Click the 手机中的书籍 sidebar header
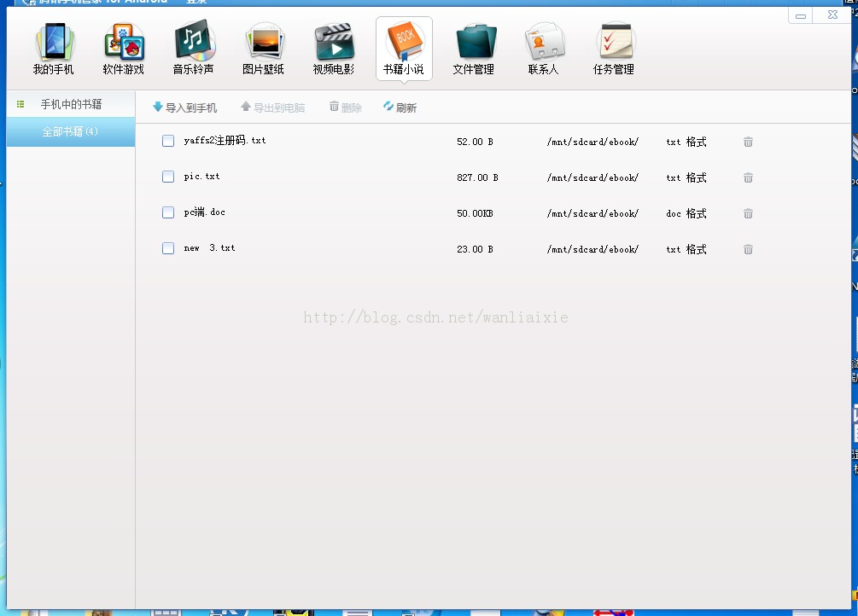This screenshot has height=616, width=858. [x=71, y=104]
